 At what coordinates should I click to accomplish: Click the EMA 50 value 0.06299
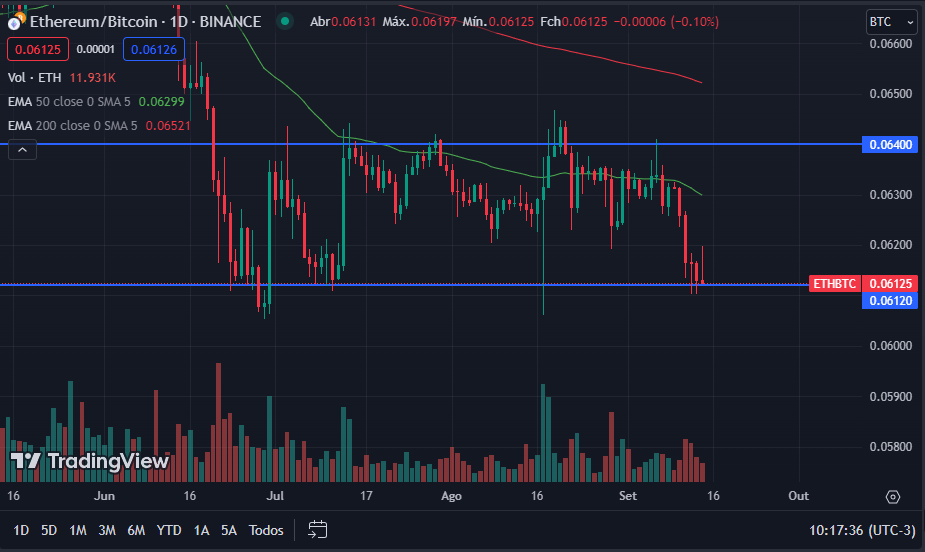tap(162, 101)
